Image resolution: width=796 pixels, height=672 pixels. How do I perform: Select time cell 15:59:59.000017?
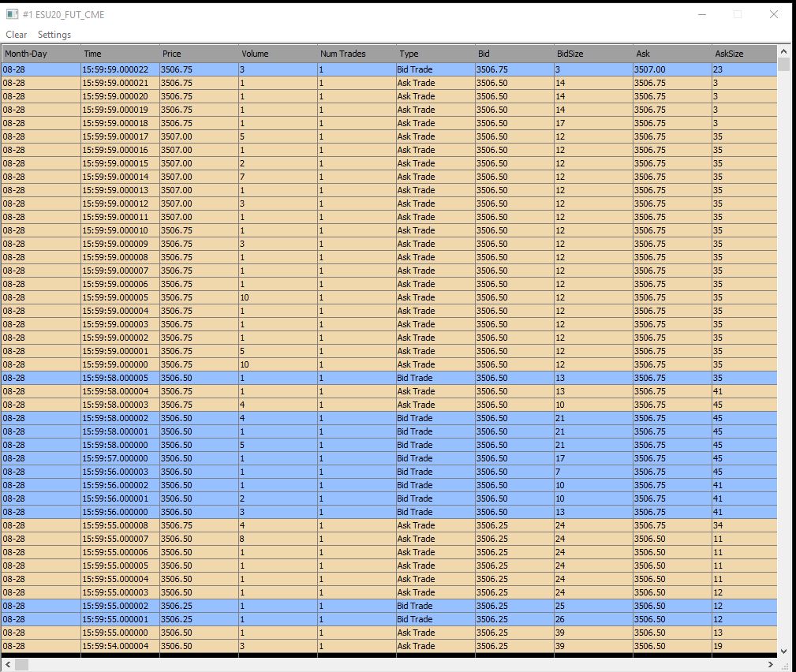pyautogui.click(x=121, y=136)
